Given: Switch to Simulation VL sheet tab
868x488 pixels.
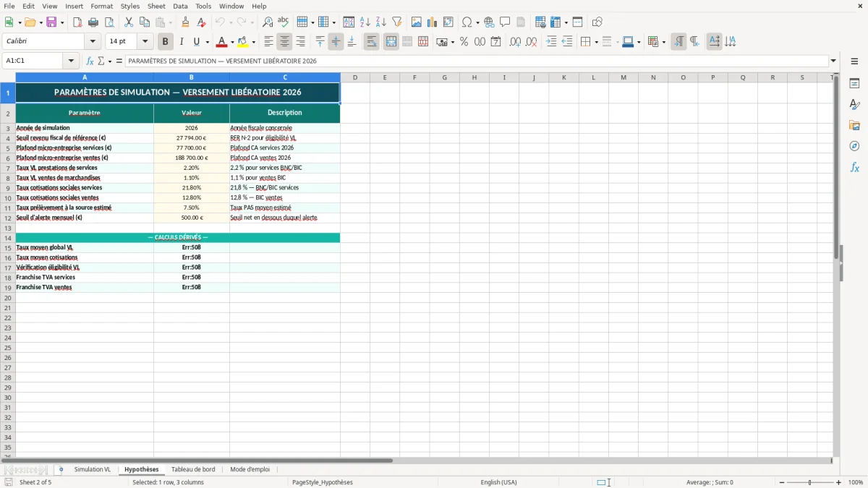Looking at the screenshot, I should click(x=93, y=469).
